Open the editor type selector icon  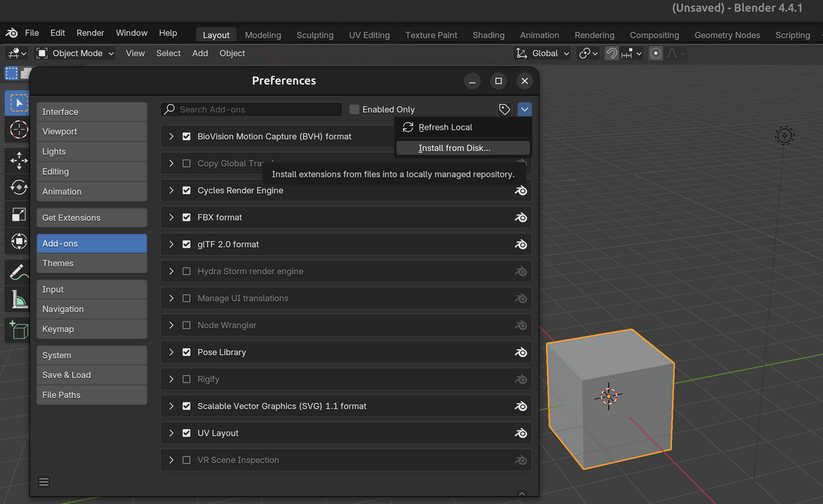click(x=16, y=53)
